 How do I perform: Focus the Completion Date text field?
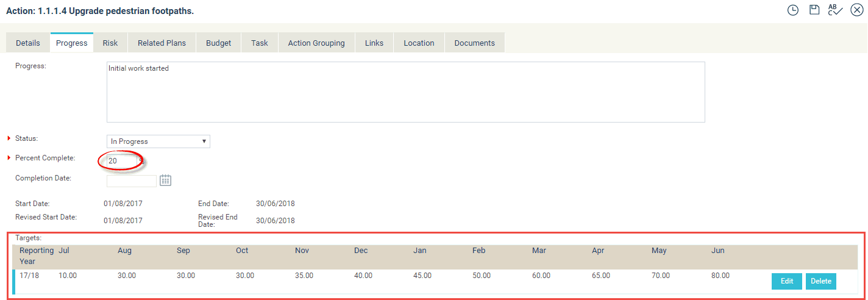[132, 180]
